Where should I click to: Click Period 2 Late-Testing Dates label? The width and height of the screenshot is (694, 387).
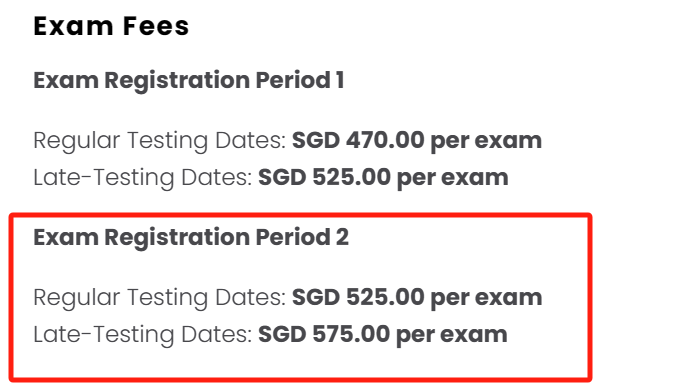coord(143,335)
